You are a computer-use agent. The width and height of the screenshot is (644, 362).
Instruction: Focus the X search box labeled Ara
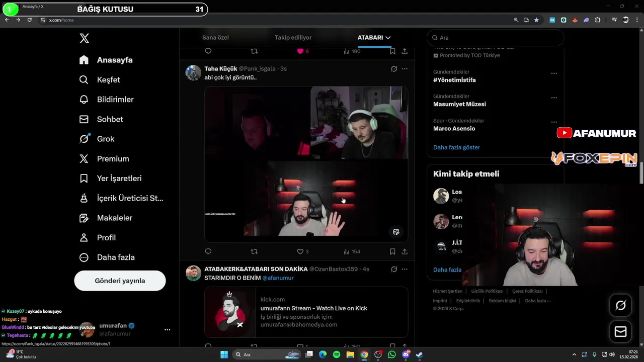coord(496,38)
